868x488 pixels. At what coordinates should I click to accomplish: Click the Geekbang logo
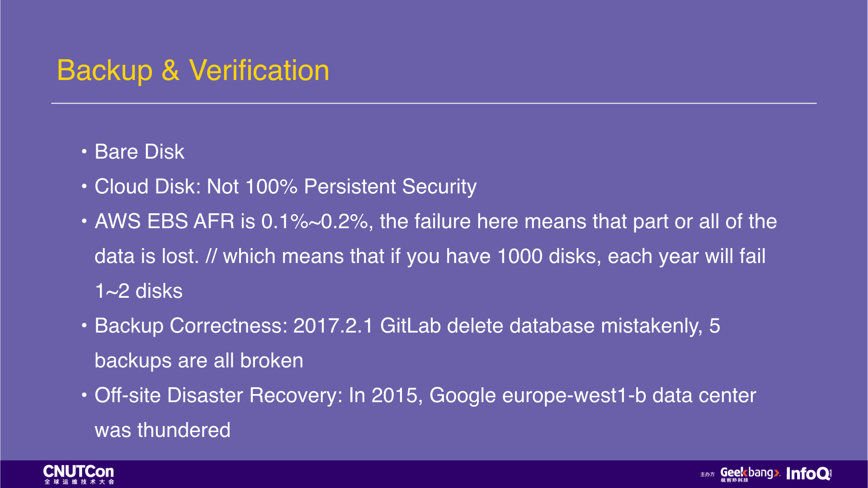click(x=750, y=474)
